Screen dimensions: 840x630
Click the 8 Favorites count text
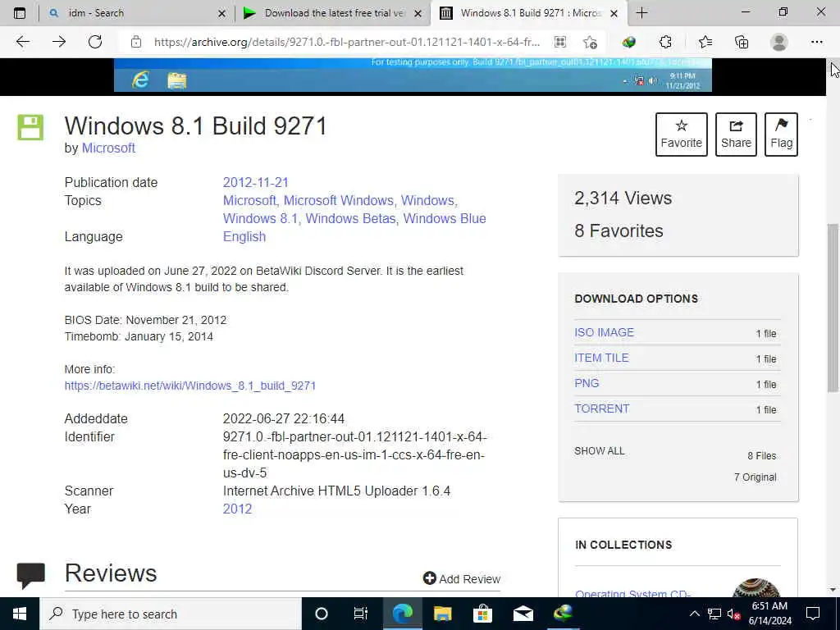[x=619, y=231]
